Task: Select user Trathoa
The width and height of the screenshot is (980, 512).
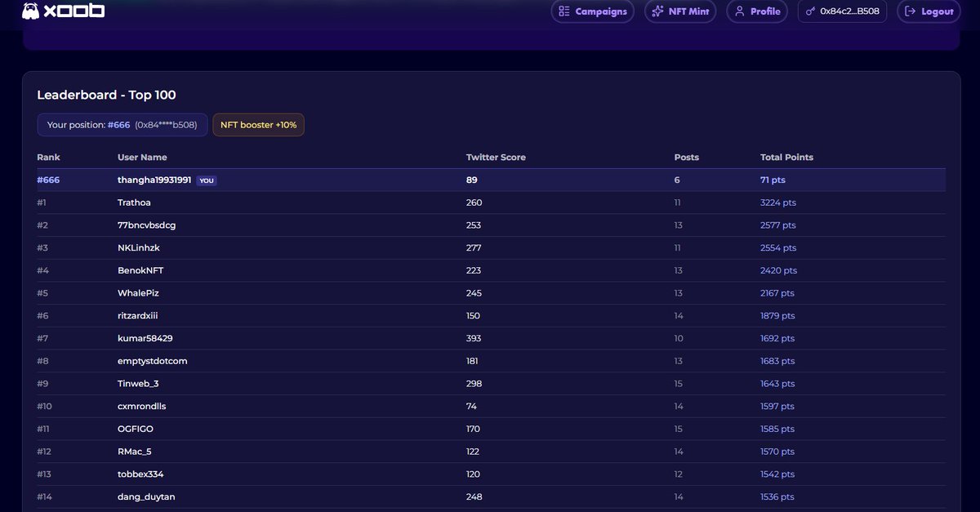Action: pos(134,203)
